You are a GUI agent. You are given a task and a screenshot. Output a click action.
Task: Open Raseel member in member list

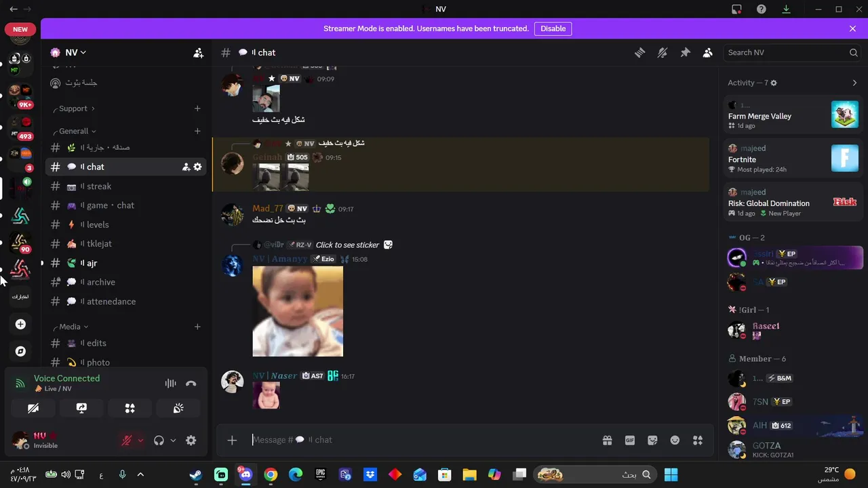793,330
